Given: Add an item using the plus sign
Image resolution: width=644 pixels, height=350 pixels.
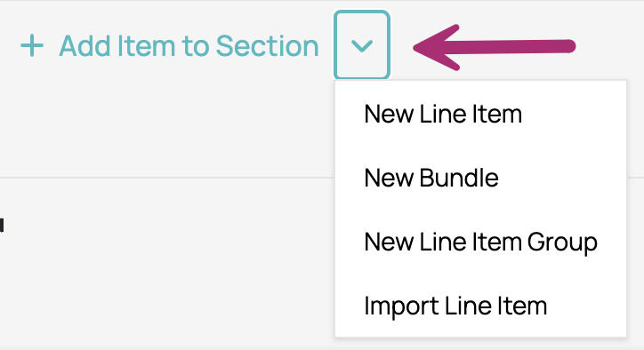Looking at the screenshot, I should pyautogui.click(x=32, y=45).
